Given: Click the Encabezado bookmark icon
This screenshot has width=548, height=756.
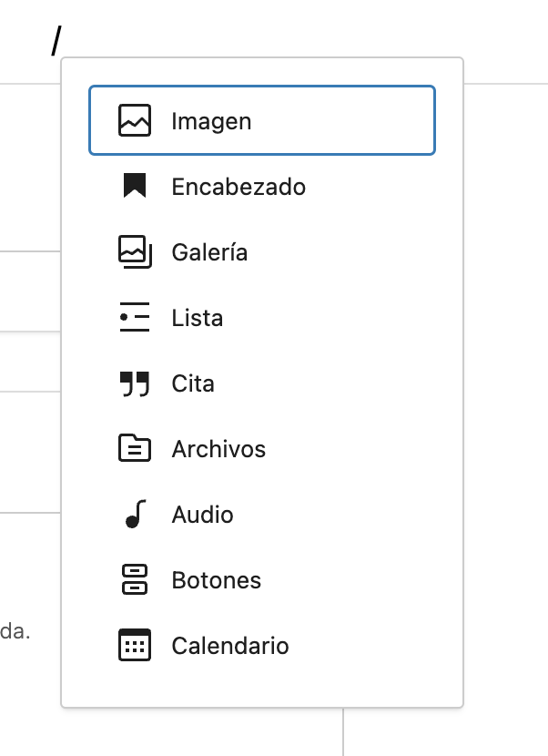Looking at the screenshot, I should (x=135, y=187).
